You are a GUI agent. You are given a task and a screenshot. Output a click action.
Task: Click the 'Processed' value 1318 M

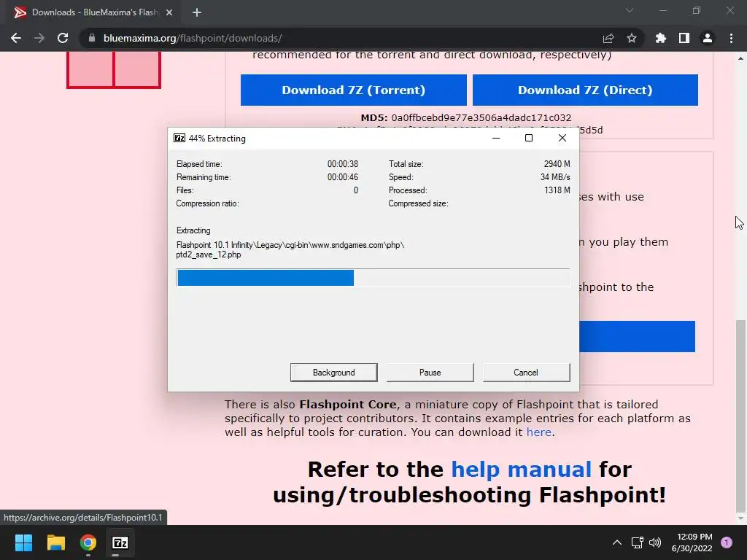(557, 190)
